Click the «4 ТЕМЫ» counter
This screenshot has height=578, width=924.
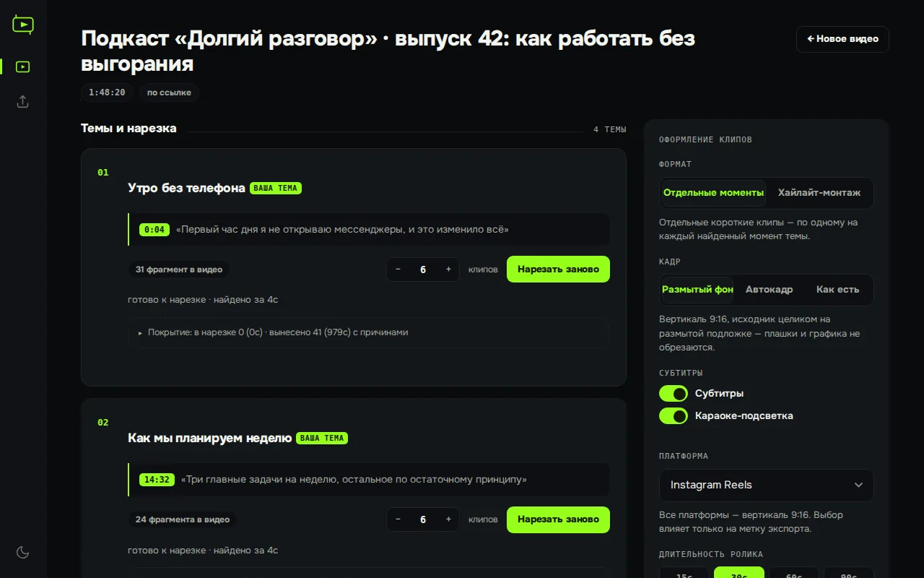pos(610,129)
